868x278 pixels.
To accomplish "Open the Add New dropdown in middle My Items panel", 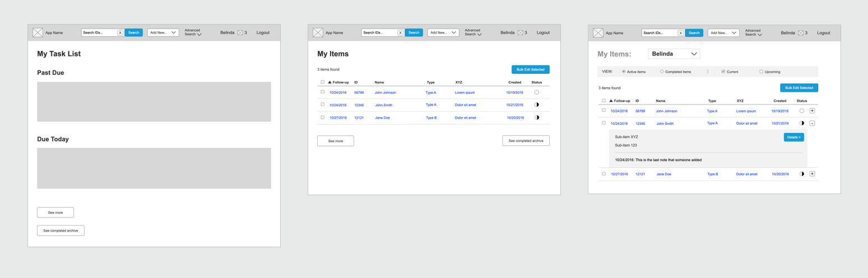I will [443, 33].
